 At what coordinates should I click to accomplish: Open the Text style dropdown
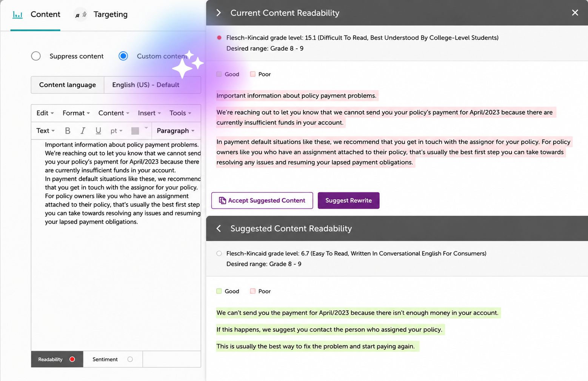coord(46,131)
